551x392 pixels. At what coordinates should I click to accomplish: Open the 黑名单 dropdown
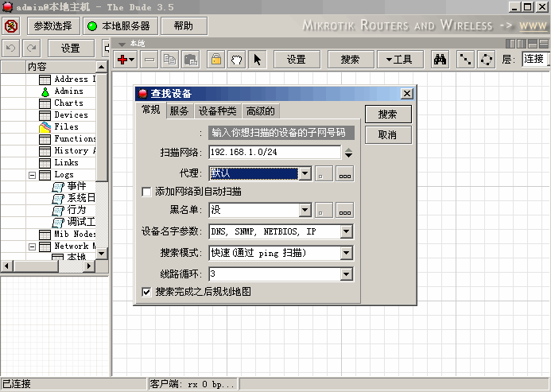coord(305,210)
